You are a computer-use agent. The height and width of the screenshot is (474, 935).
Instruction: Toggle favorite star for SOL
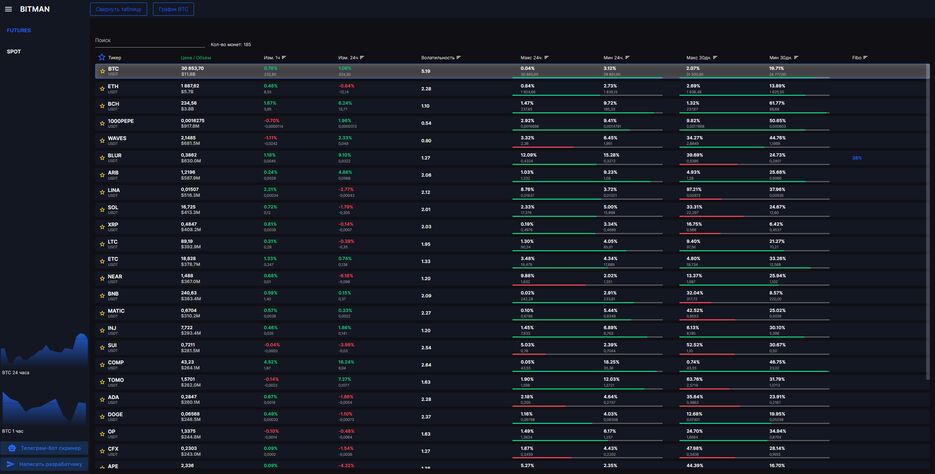click(102, 210)
